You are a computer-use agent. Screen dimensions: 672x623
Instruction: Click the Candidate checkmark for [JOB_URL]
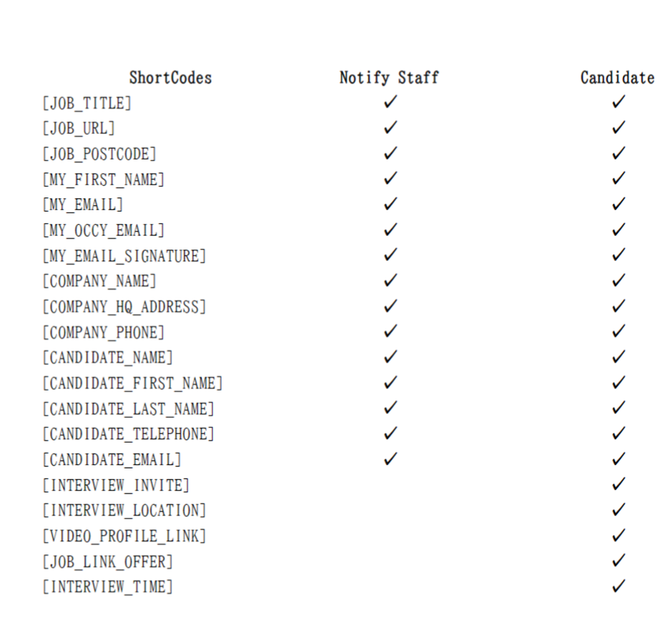[x=618, y=127]
